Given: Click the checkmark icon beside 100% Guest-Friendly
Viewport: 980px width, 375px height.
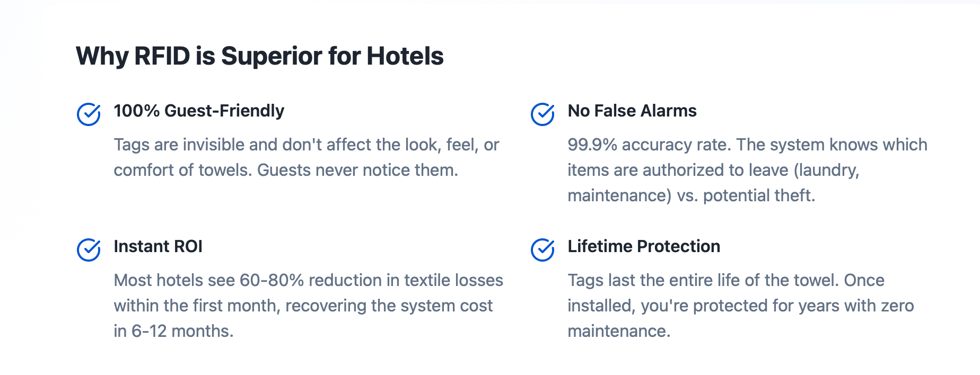Looking at the screenshot, I should tap(89, 114).
